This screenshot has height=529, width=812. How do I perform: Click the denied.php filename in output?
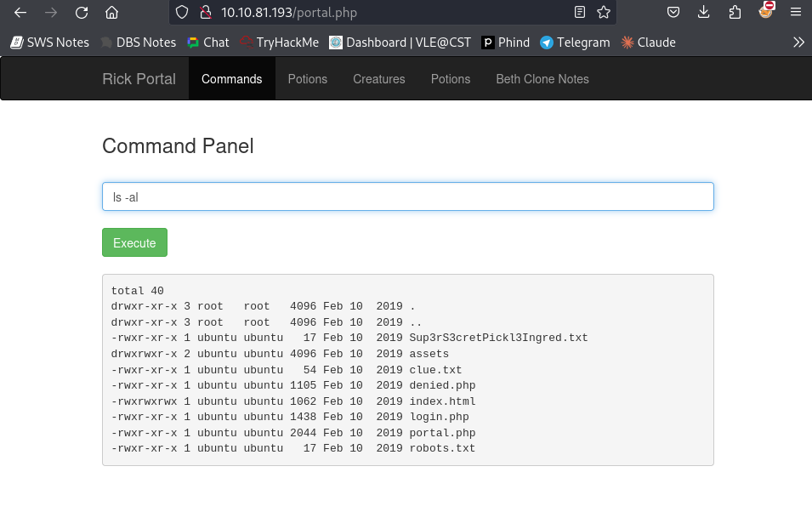(442, 385)
